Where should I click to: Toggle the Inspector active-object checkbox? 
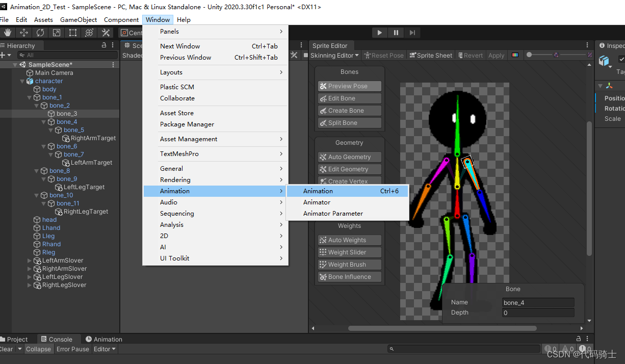pos(621,59)
